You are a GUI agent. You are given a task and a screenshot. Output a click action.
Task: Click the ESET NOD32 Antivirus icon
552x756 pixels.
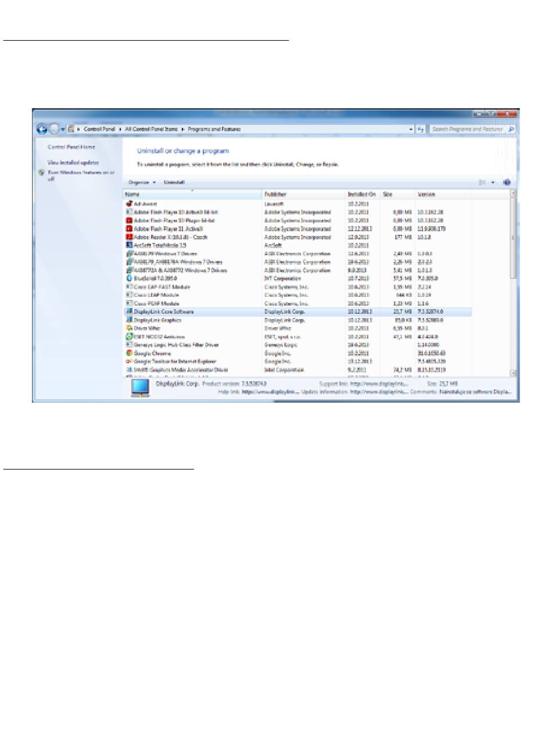[129, 336]
